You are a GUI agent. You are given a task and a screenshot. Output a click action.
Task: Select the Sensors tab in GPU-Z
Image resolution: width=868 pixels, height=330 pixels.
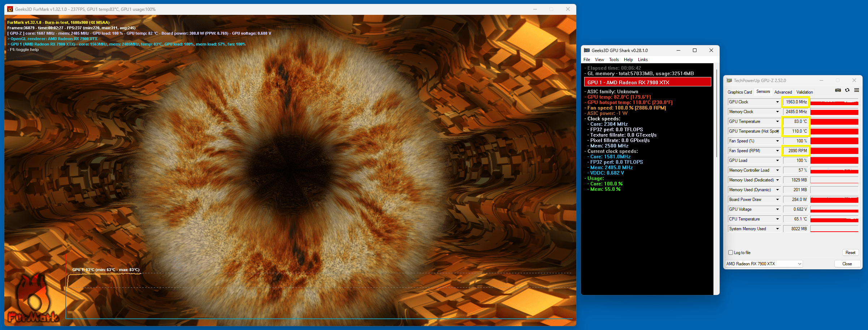(x=763, y=92)
